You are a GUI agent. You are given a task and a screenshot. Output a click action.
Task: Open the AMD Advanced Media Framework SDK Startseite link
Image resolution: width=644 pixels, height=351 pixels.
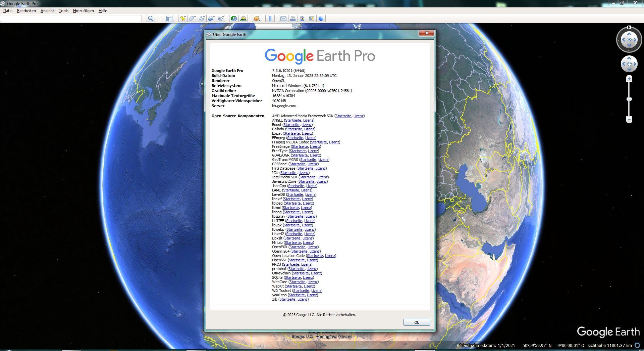[x=343, y=116]
